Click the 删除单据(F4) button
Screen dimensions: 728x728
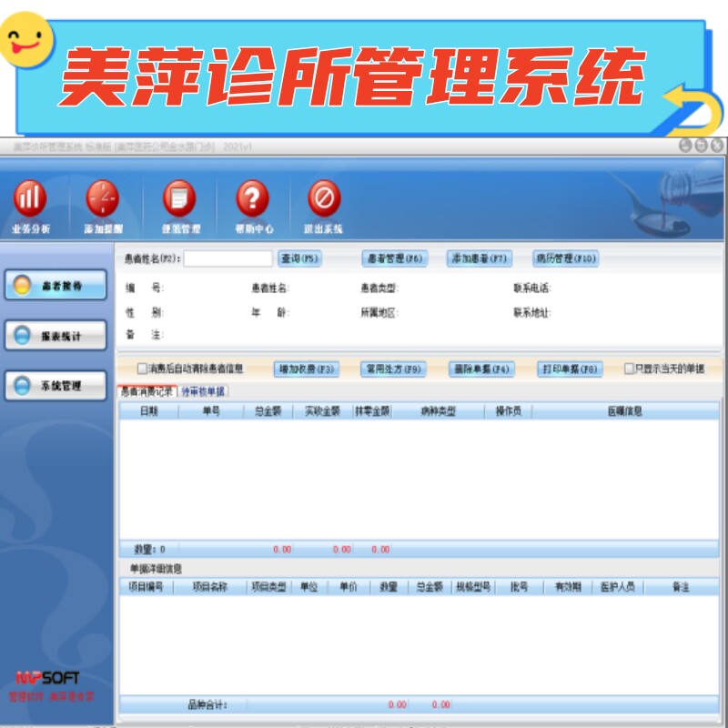481,369
